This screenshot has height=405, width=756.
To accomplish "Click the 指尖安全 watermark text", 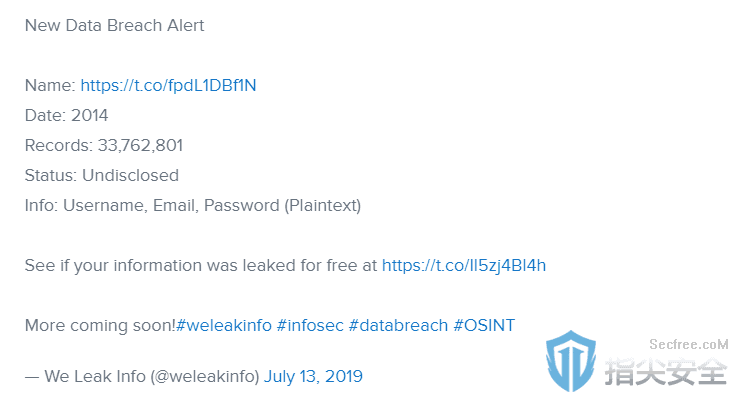I will click(x=666, y=372).
